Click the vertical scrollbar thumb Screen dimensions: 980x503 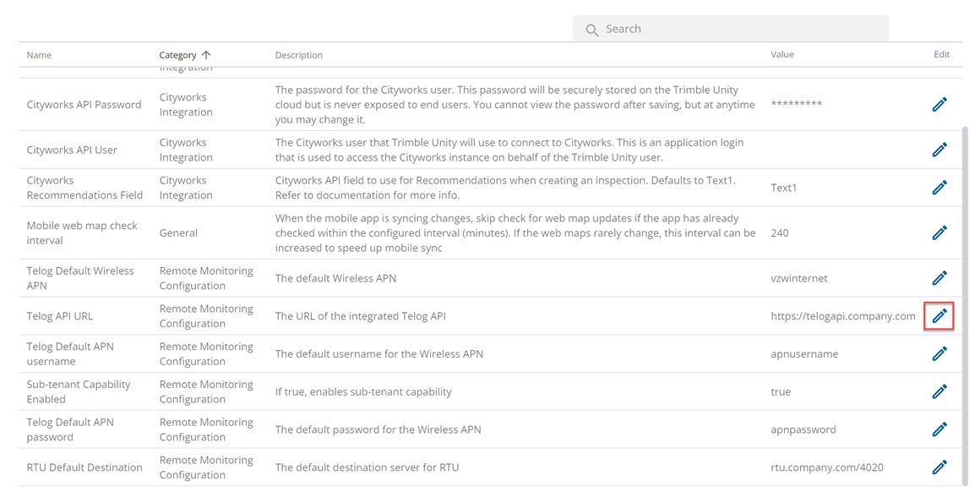pyautogui.click(x=965, y=304)
